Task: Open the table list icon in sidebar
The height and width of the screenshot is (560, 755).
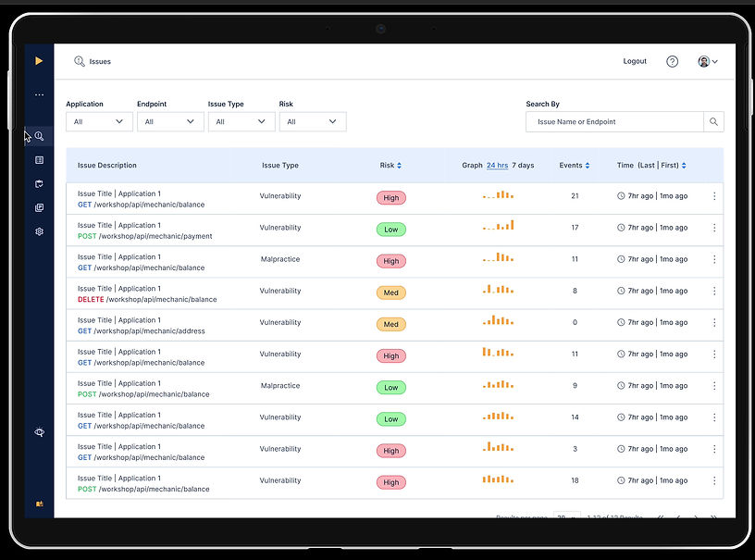Action: coord(40,160)
